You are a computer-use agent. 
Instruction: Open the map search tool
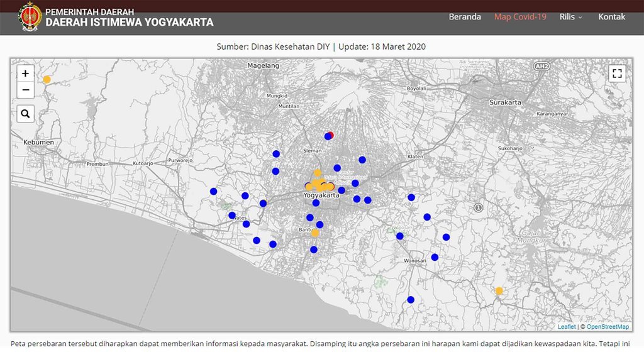coord(25,114)
